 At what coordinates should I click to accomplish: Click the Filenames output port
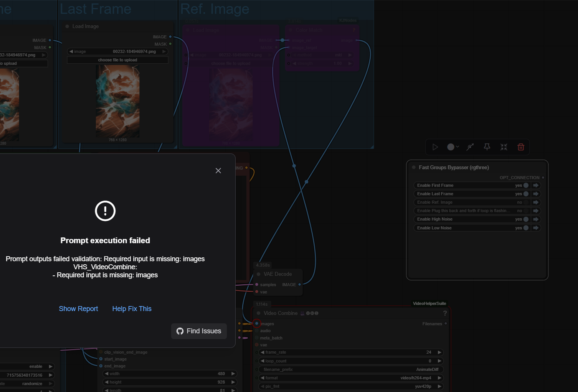click(x=446, y=324)
